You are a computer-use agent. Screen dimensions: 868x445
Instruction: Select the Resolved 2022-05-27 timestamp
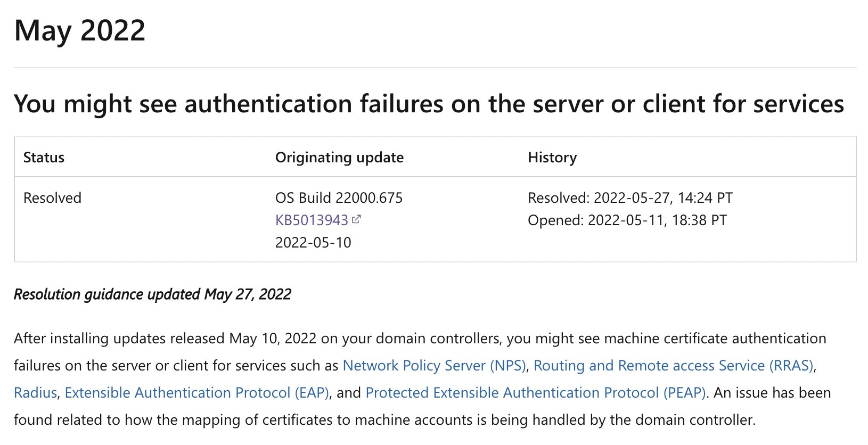tap(630, 198)
